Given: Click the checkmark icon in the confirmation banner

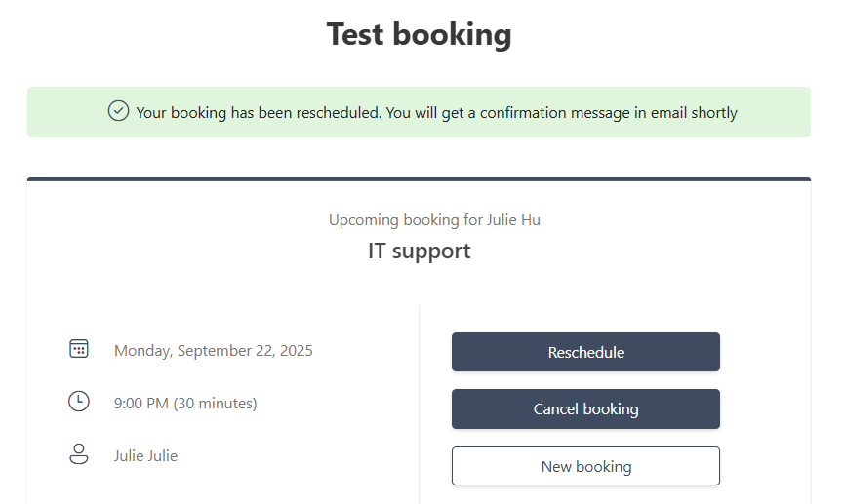Looking at the screenshot, I should (118, 111).
